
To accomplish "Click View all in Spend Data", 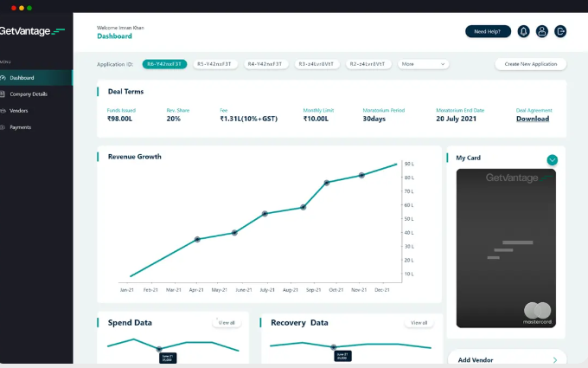I will [227, 322].
